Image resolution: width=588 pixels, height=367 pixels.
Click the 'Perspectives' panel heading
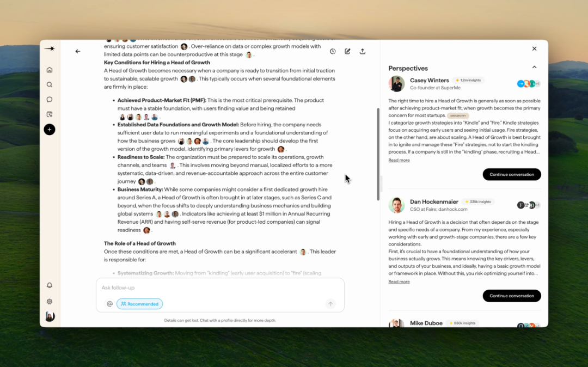pyautogui.click(x=408, y=68)
